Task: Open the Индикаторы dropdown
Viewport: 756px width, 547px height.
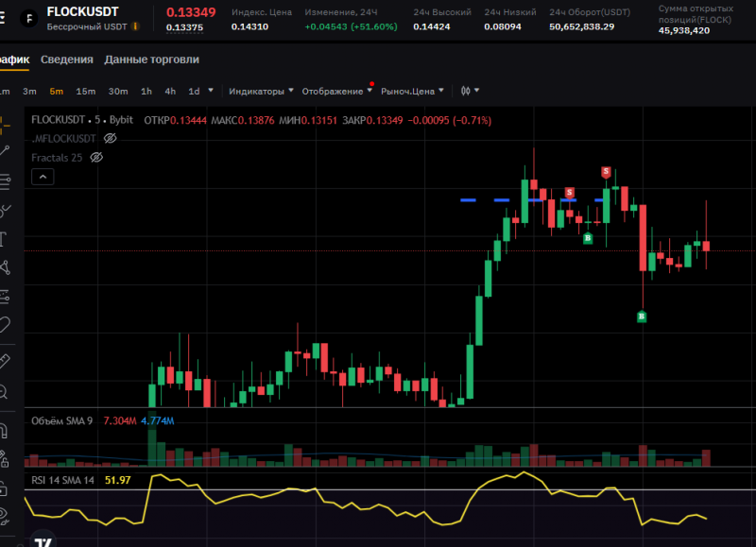Action: [261, 91]
